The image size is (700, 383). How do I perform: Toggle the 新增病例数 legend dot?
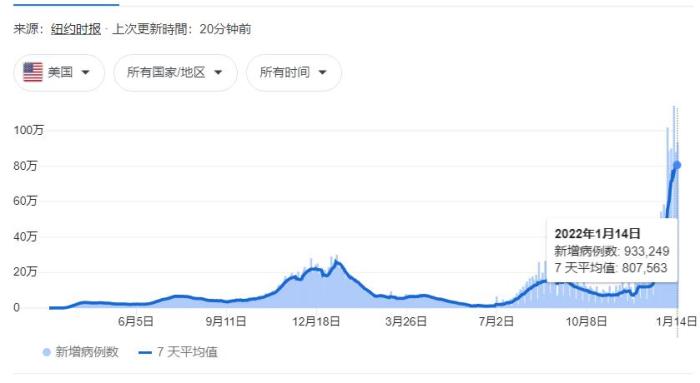pyautogui.click(x=46, y=352)
